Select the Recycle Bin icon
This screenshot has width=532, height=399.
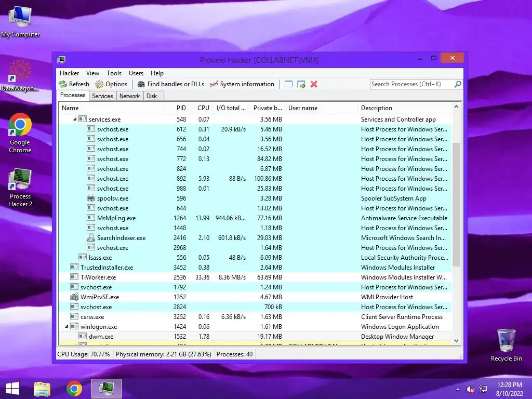click(506, 345)
